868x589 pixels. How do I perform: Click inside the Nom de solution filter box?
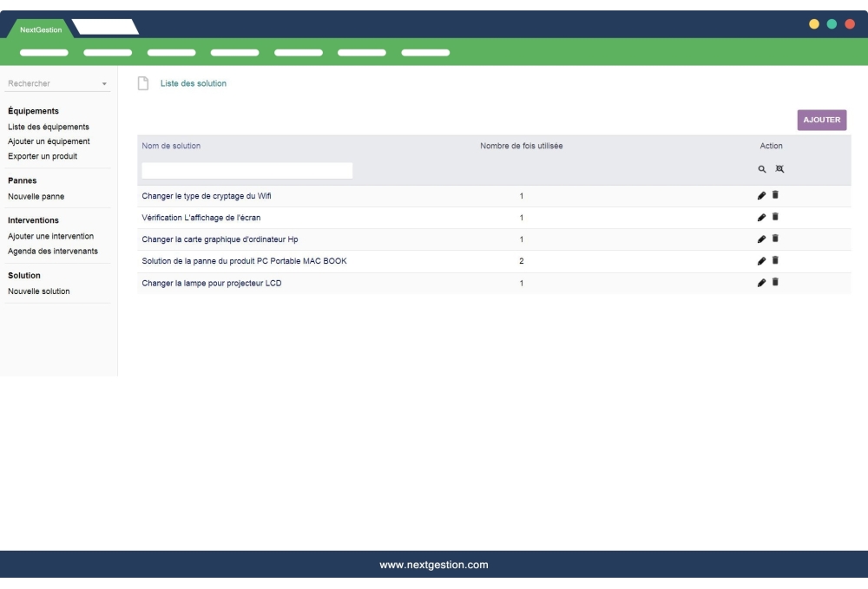[246, 171]
